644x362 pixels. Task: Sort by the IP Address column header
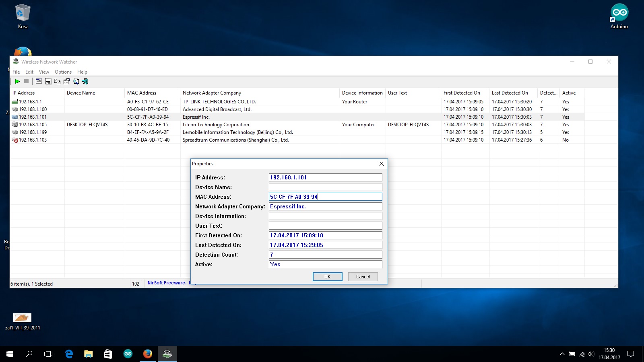pyautogui.click(x=37, y=93)
